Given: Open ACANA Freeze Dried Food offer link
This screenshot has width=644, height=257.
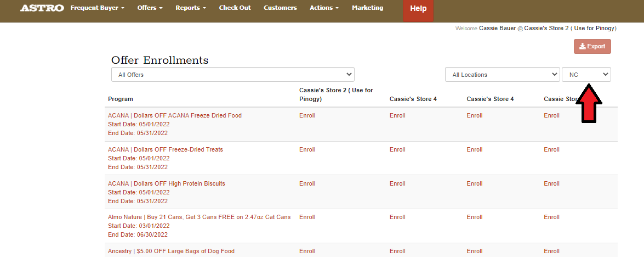Looking at the screenshot, I should click(175, 115).
